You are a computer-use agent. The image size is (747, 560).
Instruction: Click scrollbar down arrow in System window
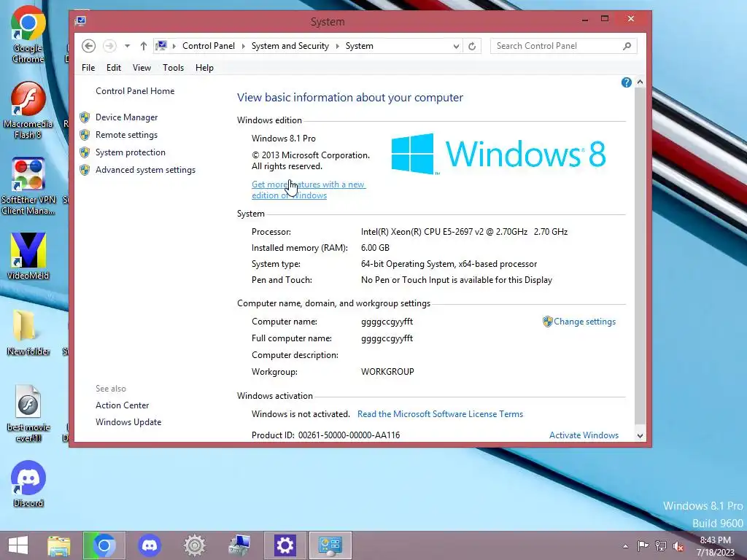click(x=640, y=436)
